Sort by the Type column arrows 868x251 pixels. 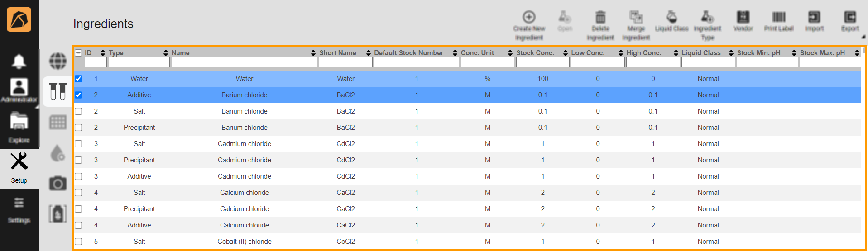[166, 53]
